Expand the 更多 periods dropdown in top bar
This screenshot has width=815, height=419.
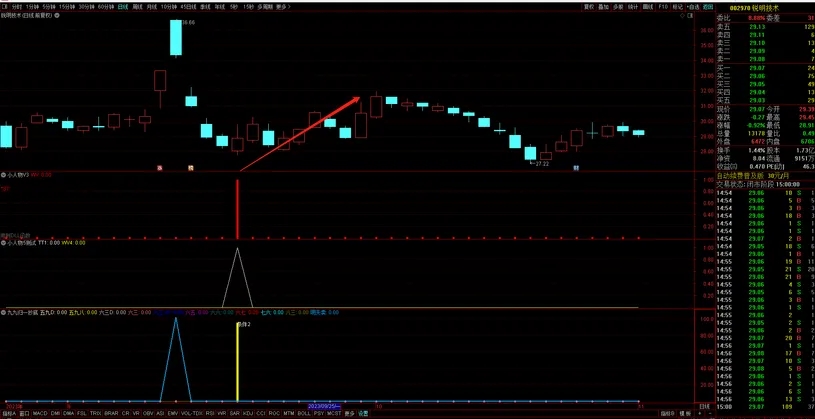coord(283,5)
